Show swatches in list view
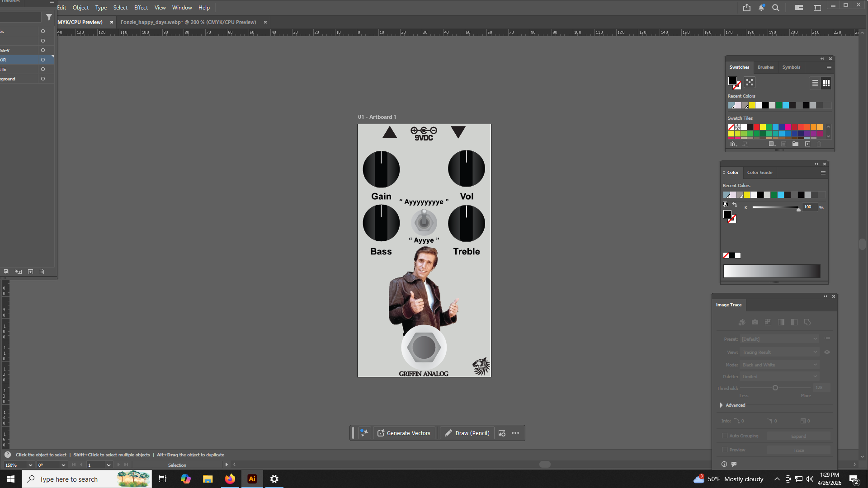The height and width of the screenshot is (488, 868). coord(815,83)
